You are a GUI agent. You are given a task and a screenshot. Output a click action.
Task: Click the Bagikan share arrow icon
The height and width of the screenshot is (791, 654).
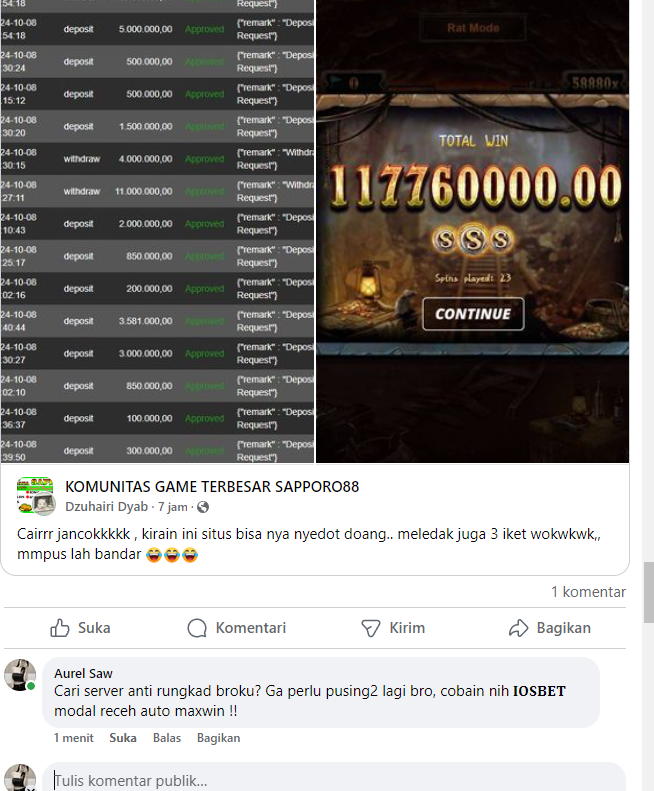pos(518,628)
